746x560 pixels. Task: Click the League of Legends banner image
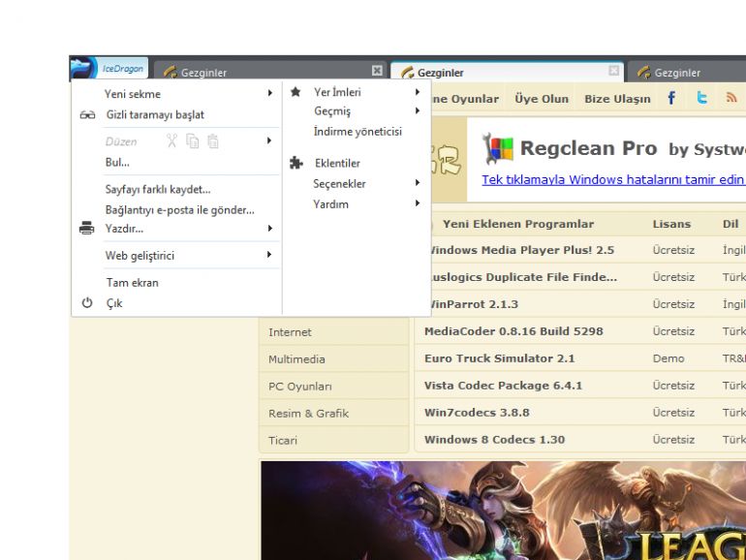504,510
